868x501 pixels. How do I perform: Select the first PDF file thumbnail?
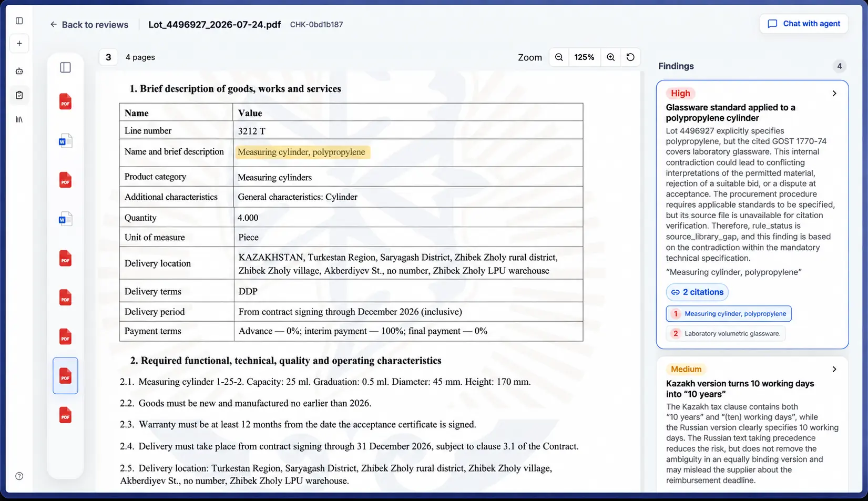point(65,101)
